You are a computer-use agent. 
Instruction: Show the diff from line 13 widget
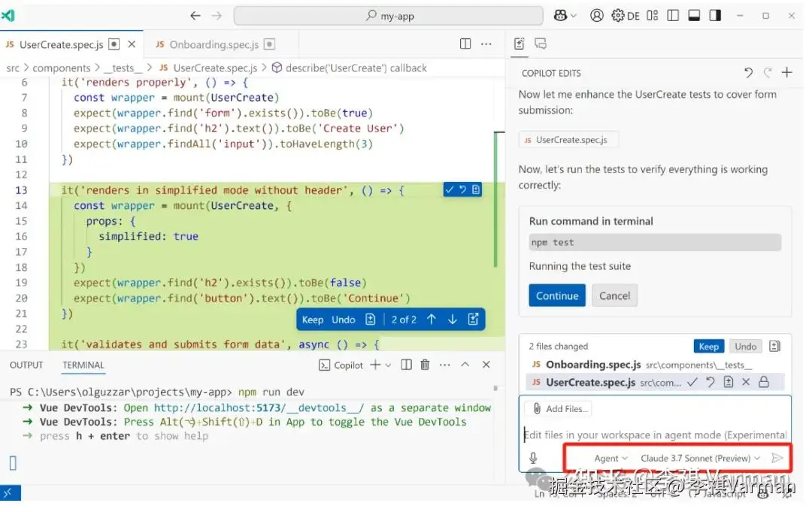click(x=476, y=190)
